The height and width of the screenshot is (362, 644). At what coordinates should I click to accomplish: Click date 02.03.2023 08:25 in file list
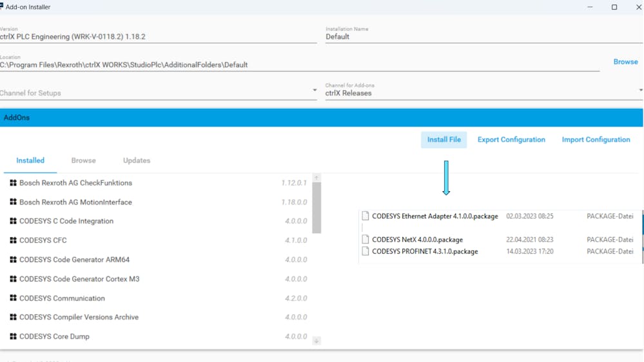pyautogui.click(x=529, y=216)
